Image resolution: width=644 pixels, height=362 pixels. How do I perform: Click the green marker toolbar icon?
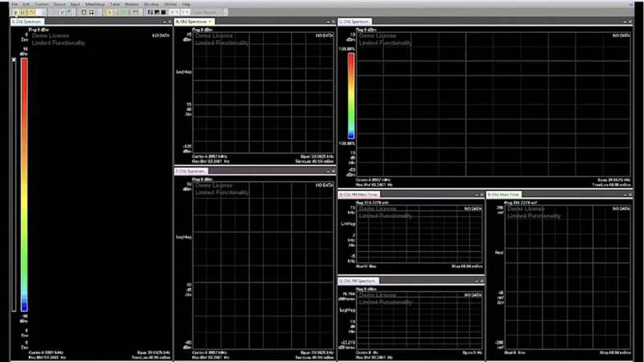click(122, 12)
